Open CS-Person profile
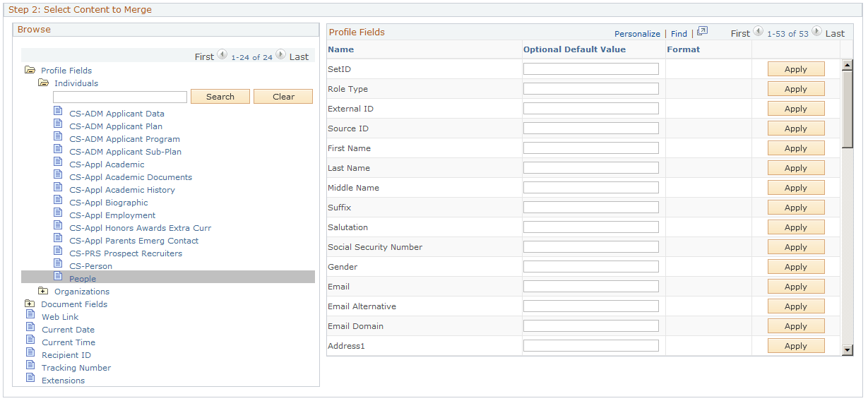The image size is (868, 401). [x=90, y=266]
